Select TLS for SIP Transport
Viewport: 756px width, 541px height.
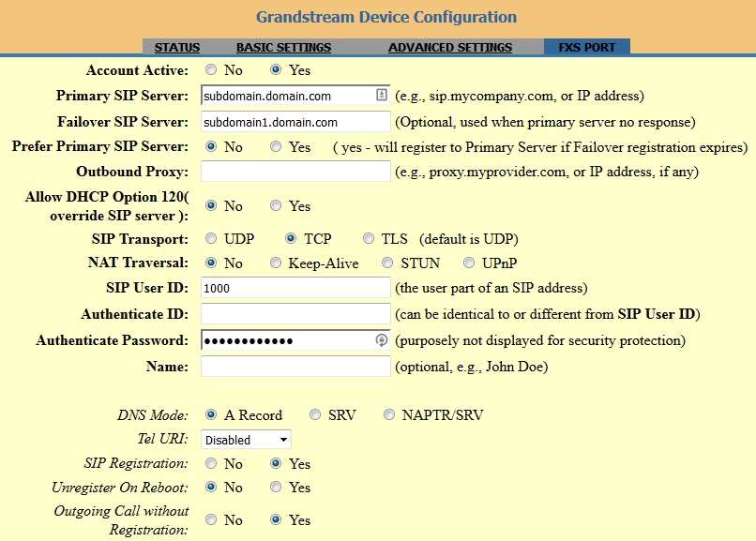[370, 239]
